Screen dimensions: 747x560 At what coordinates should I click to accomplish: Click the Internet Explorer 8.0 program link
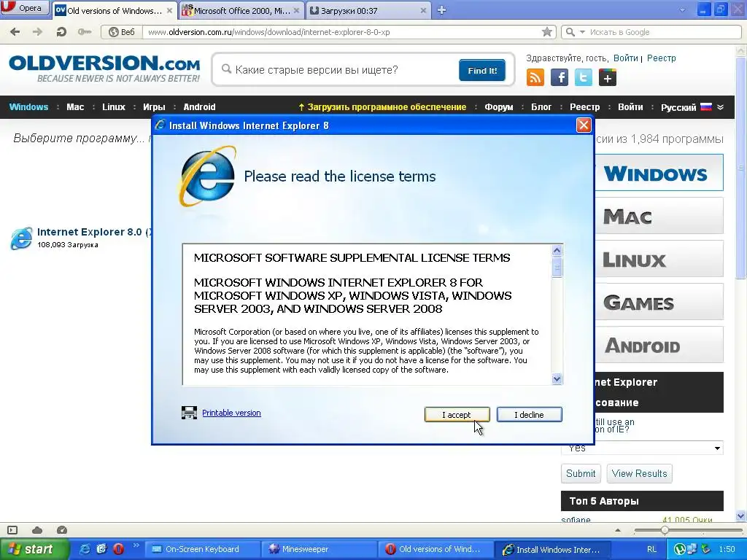tap(94, 232)
